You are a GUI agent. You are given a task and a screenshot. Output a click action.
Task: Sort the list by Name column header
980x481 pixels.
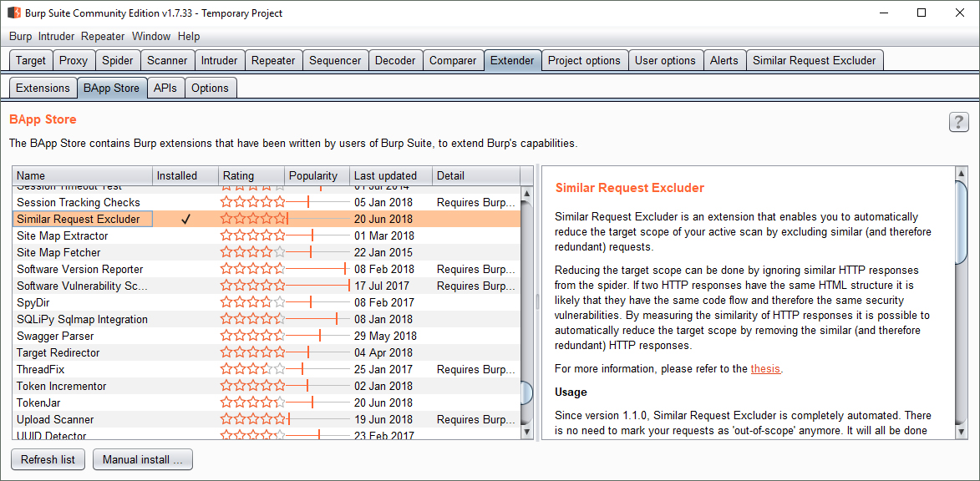pos(82,175)
